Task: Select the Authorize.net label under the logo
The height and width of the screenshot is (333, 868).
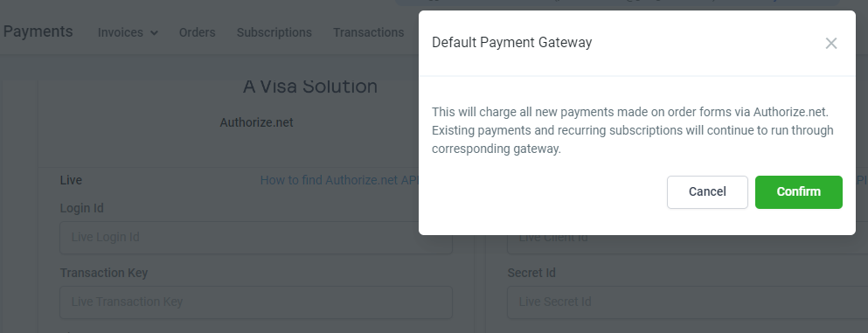Action: (x=256, y=123)
